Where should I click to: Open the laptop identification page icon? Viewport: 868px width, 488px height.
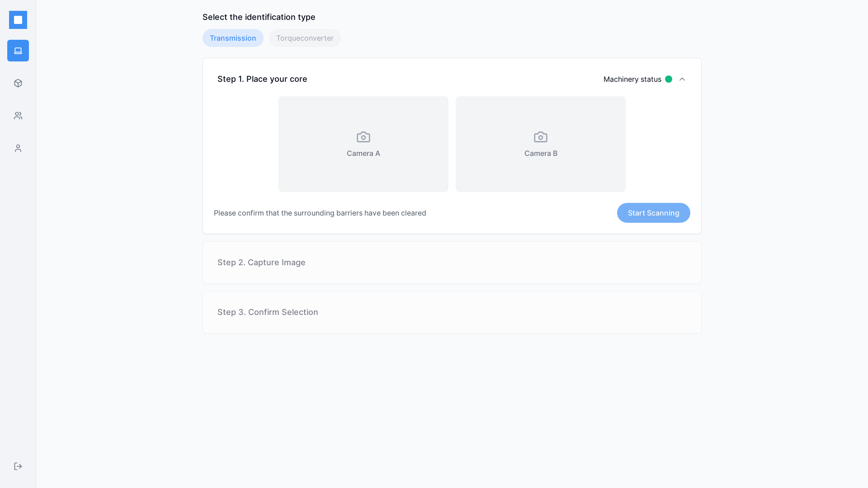click(18, 51)
